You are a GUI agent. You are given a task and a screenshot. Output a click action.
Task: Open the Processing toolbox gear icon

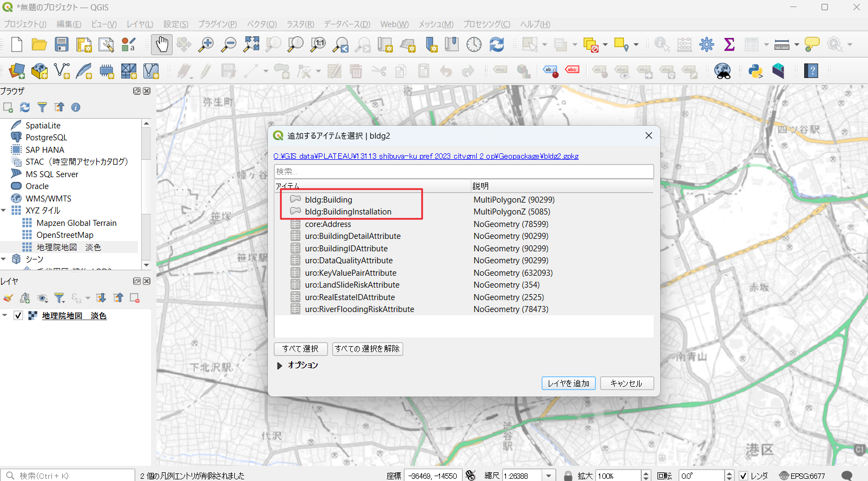(x=706, y=44)
